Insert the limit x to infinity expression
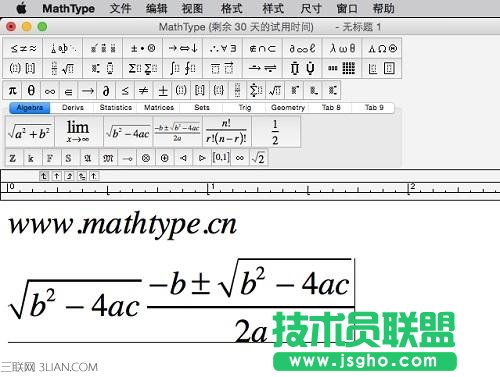Image resolution: width=500 pixels, height=377 pixels. click(78, 132)
